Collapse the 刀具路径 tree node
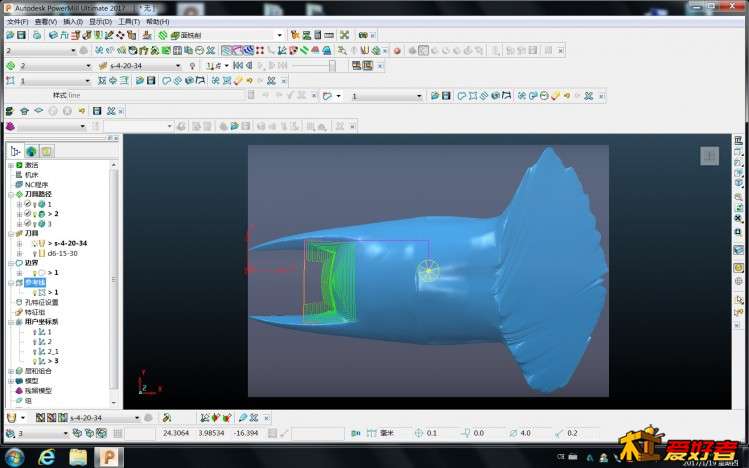Image resolution: width=749 pixels, height=468 pixels. tap(11, 195)
